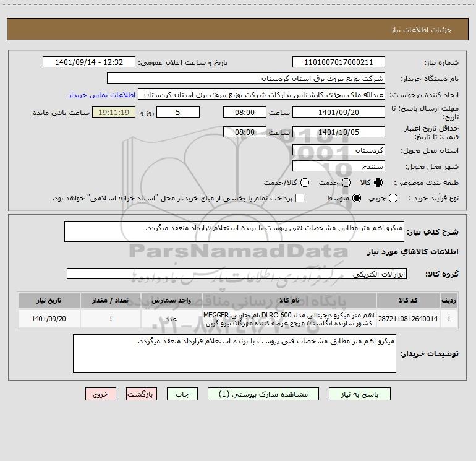Click the need number field 1101007017000211
Viewport: 476px width, 461px height.
tap(339, 62)
